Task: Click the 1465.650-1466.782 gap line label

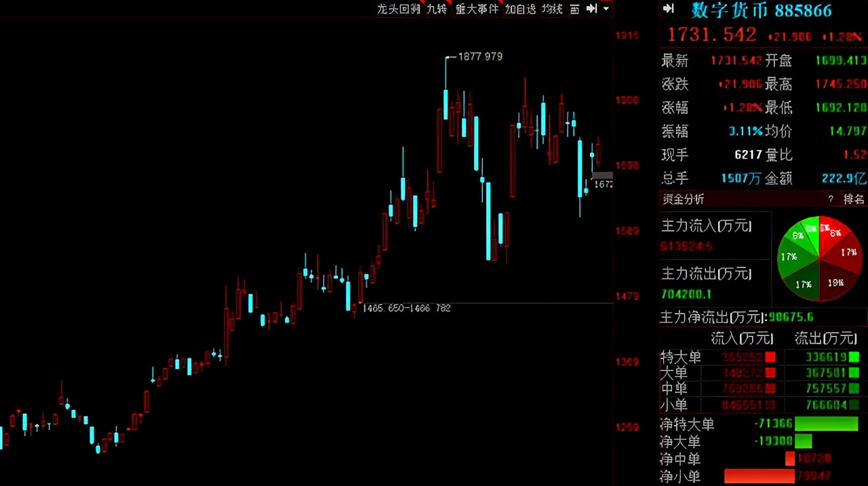Action: [x=406, y=308]
